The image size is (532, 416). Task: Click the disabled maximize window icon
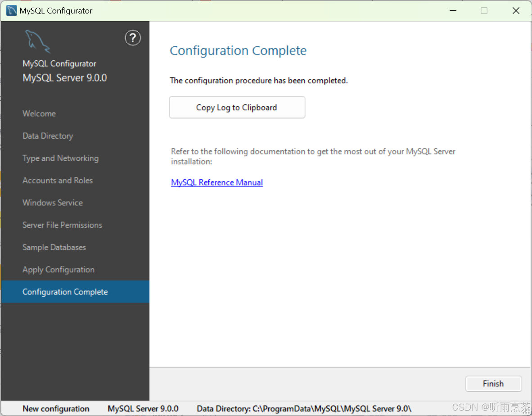484,10
